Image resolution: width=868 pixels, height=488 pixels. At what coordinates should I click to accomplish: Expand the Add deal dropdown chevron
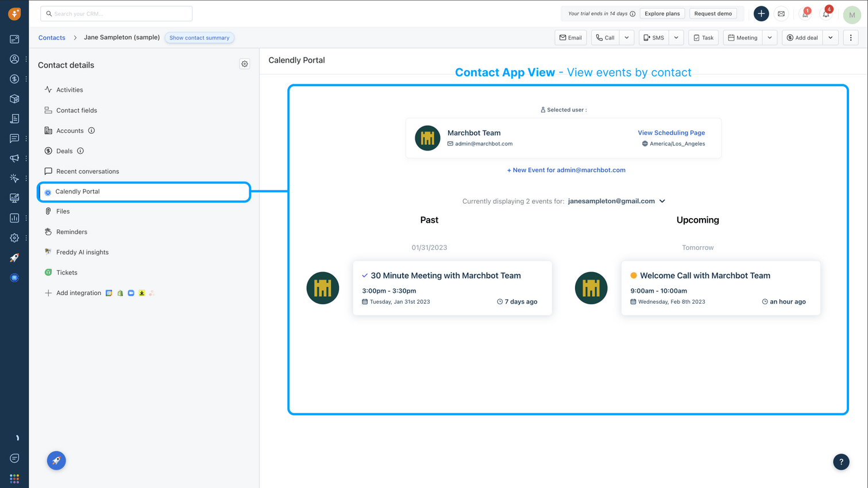[830, 37]
